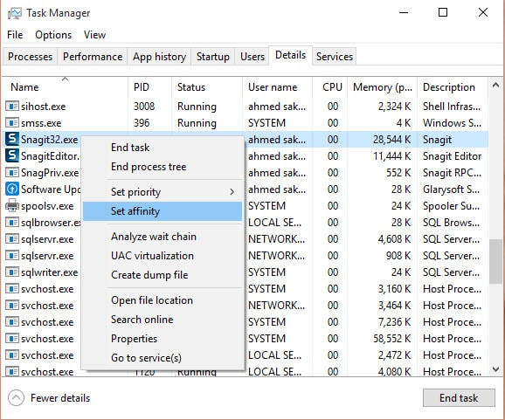505x420 pixels.
Task: Switch to the App history tab
Action: click(x=159, y=57)
